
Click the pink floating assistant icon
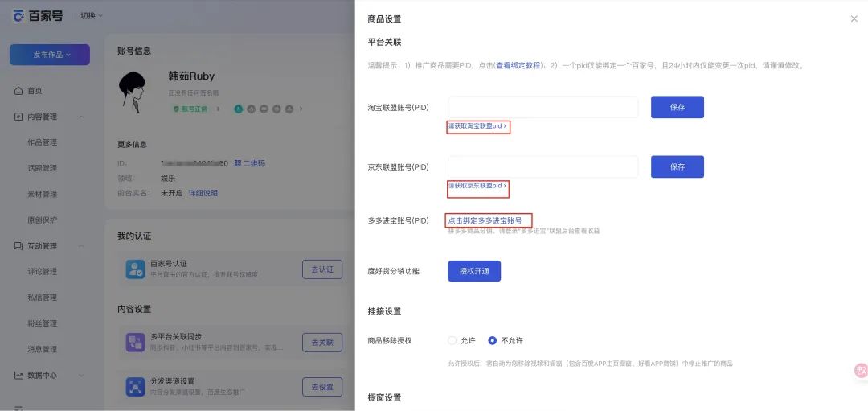click(861, 371)
